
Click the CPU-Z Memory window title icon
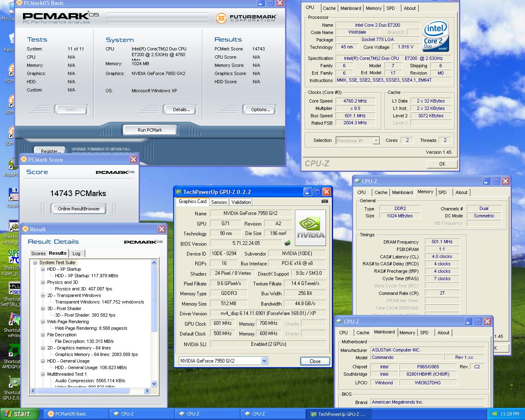pyautogui.click(x=357, y=181)
